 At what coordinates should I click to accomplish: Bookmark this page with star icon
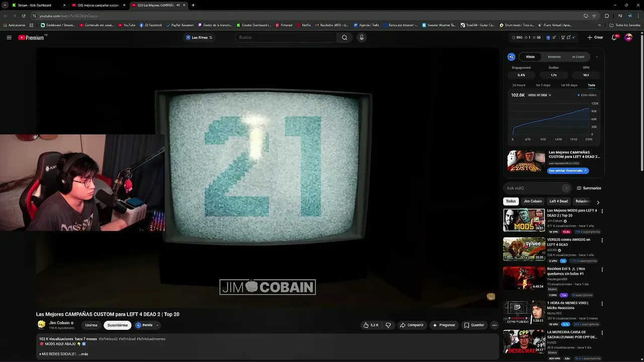pyautogui.click(x=594, y=16)
